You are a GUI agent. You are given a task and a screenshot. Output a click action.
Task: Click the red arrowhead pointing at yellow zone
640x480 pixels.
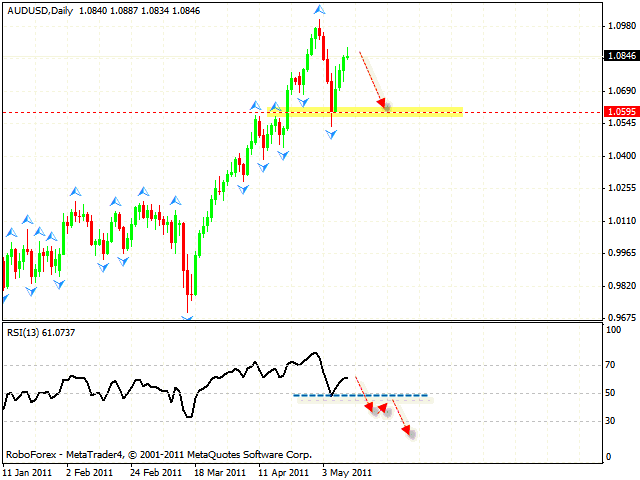pos(383,101)
